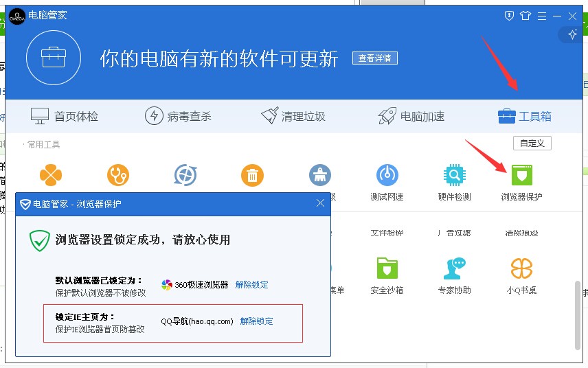This screenshot has width=588, height=368.
Task: Click the 保护IE浏览器首页防篡改 description text
Action: (x=100, y=330)
